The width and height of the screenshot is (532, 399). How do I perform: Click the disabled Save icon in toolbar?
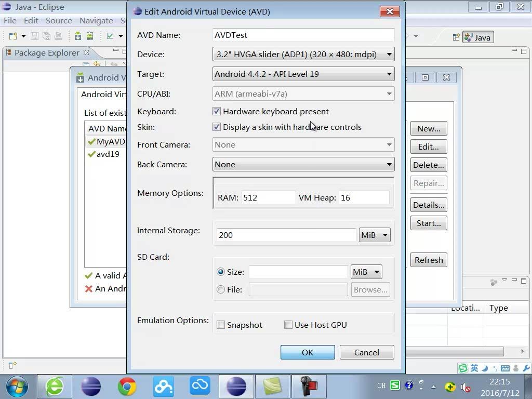click(x=34, y=36)
